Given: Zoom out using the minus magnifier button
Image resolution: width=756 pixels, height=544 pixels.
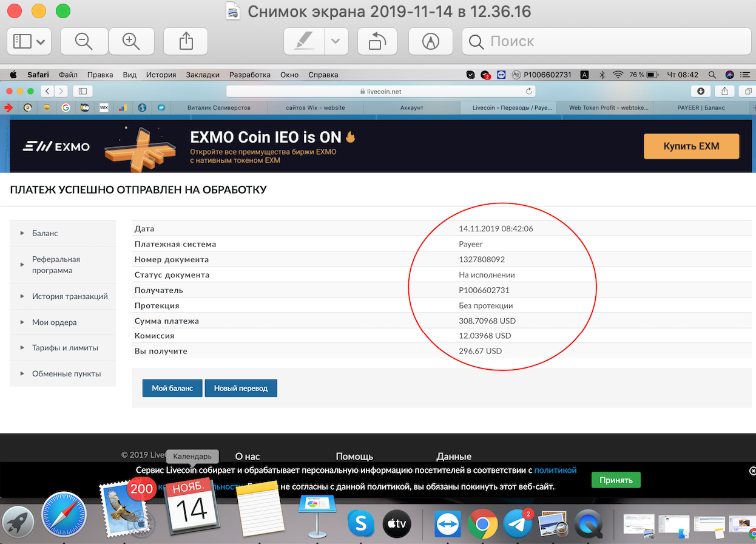Looking at the screenshot, I should 84,41.
